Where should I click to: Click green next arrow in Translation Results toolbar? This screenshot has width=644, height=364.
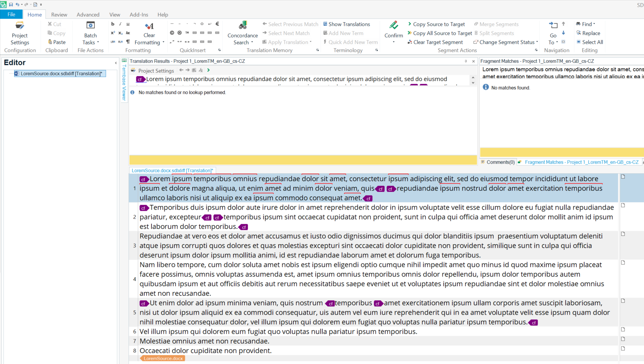(209, 70)
